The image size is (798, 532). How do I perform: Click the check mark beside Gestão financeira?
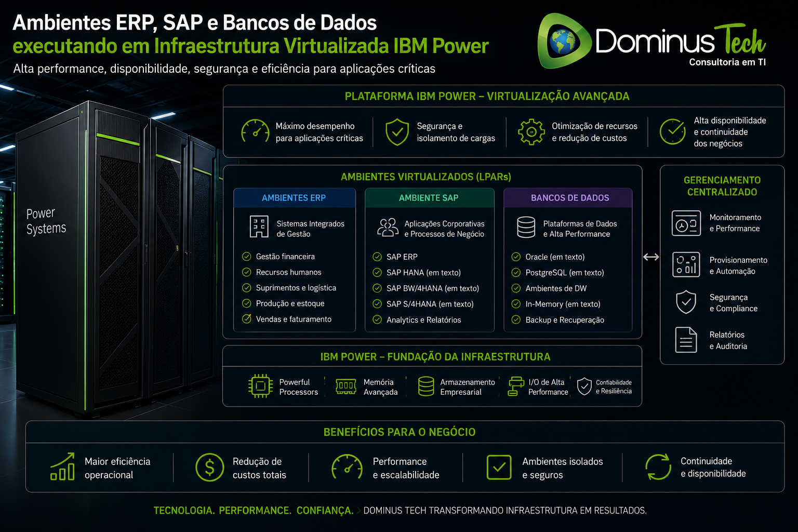[x=247, y=256]
